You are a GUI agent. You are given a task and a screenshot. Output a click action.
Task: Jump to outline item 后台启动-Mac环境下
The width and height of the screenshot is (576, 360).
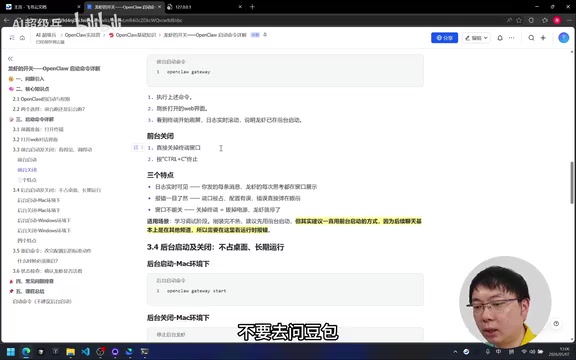[39, 200]
